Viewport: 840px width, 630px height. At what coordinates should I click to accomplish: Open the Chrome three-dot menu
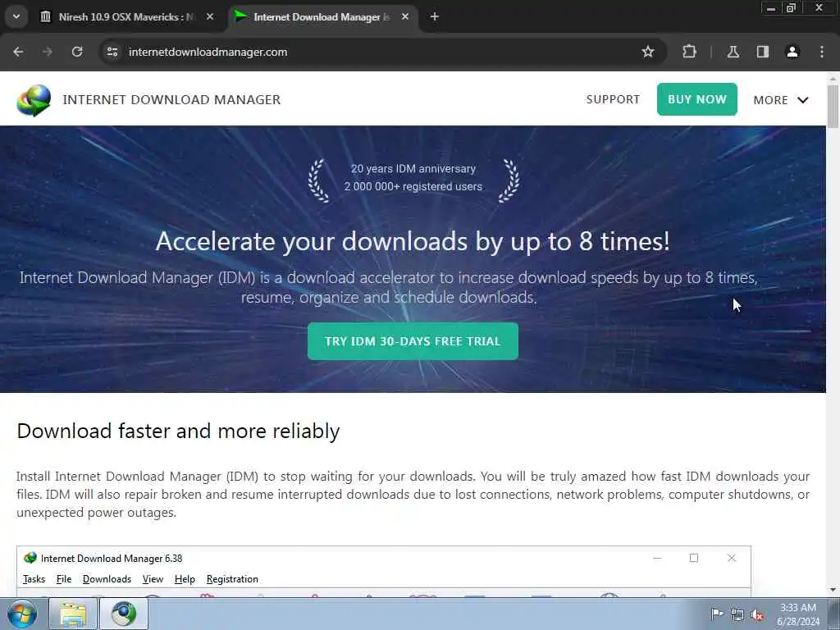[822, 52]
